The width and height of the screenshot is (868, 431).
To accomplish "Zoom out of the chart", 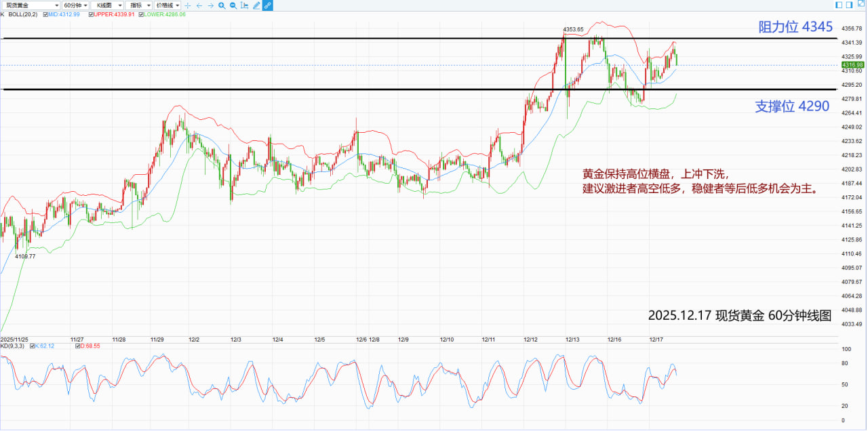I will (233, 5).
